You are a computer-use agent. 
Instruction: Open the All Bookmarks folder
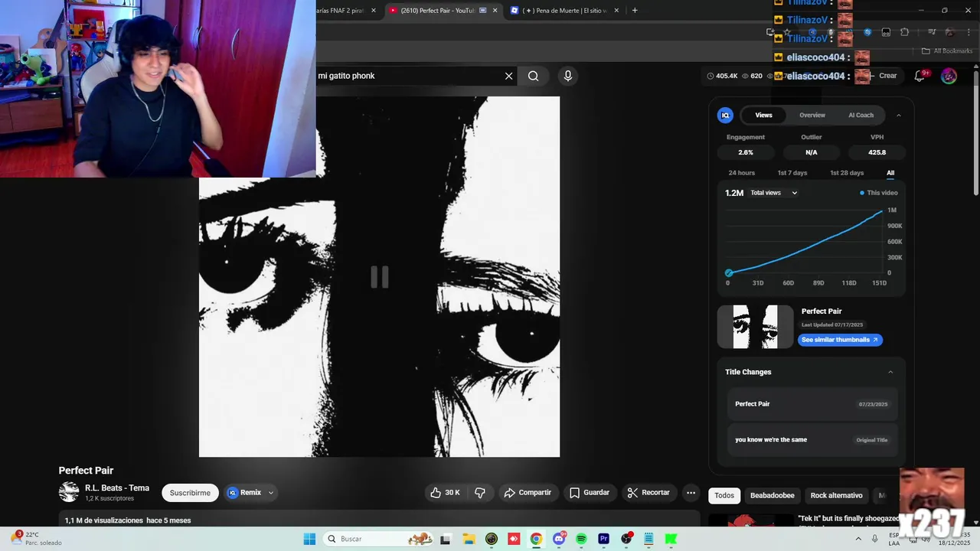click(x=946, y=51)
